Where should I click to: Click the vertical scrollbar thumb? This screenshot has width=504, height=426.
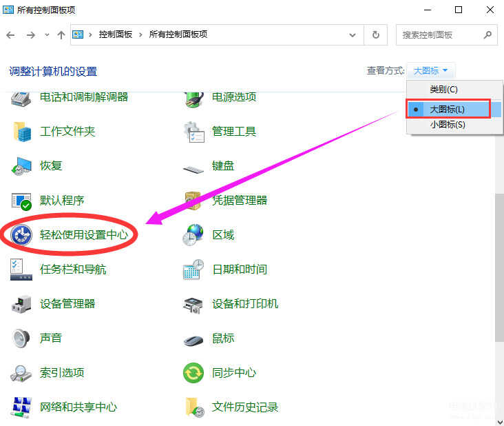499,267
